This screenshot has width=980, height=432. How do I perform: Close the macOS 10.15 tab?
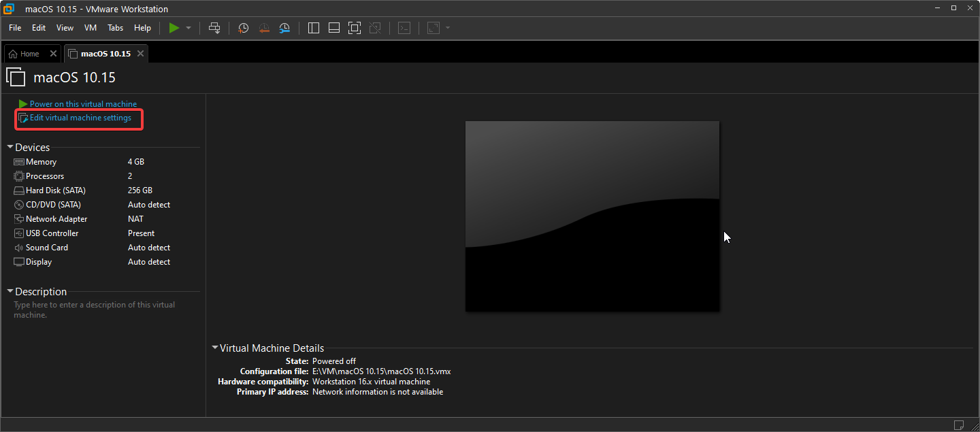tap(141, 54)
